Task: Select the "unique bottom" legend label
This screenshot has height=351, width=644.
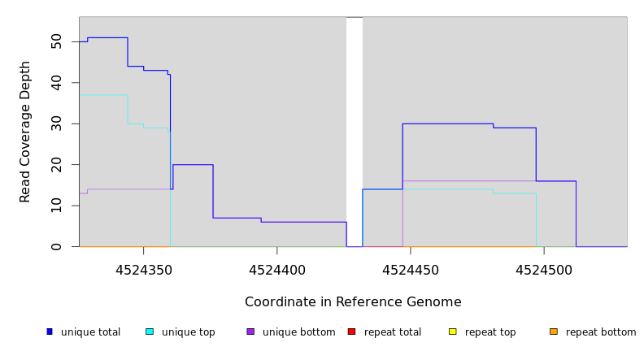Action: [x=298, y=332]
